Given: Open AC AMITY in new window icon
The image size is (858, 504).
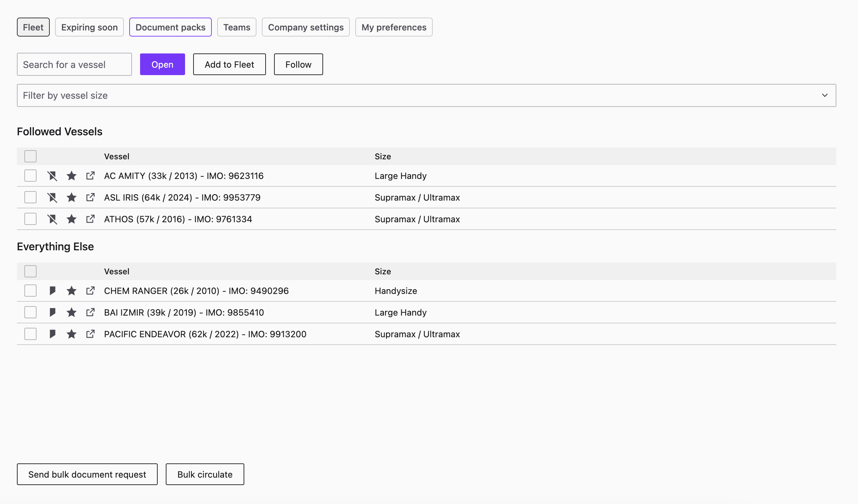Looking at the screenshot, I should click(90, 176).
